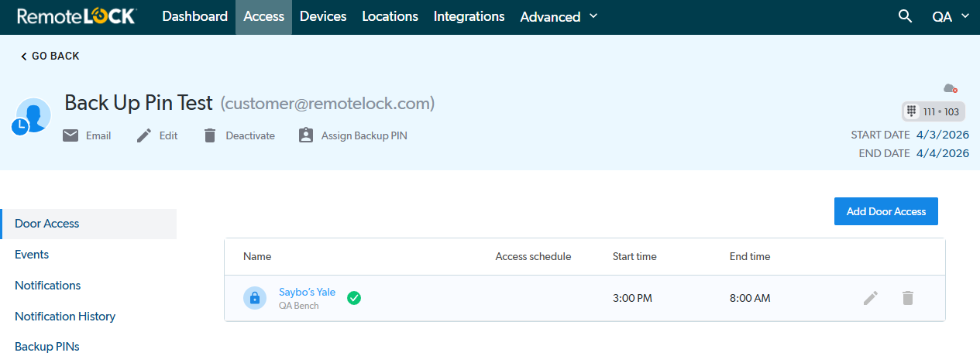Open the Saybo's Yale lock link

coord(307,292)
